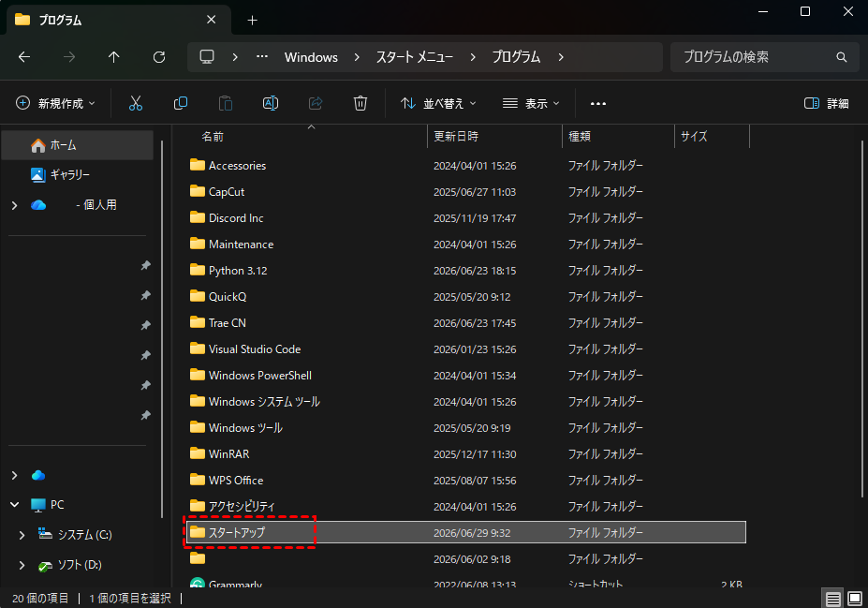The image size is (868, 608).
Task: Click the OneDrive 個人用 cloud icon
Action: coord(38,205)
